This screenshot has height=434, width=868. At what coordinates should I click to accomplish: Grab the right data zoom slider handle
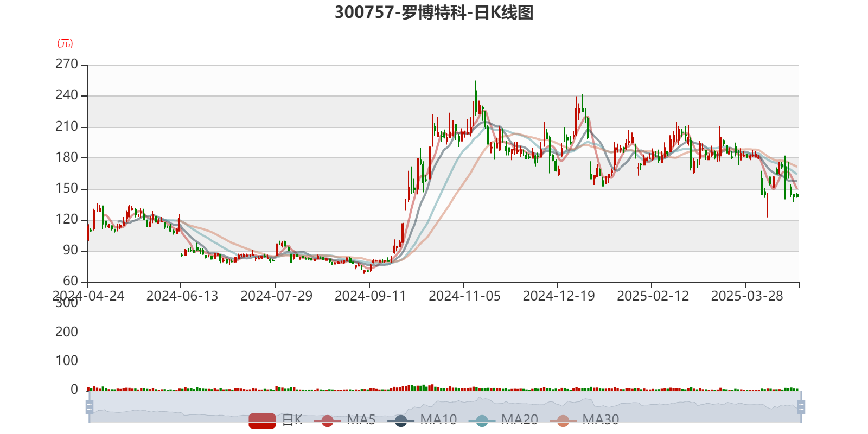[x=801, y=406]
